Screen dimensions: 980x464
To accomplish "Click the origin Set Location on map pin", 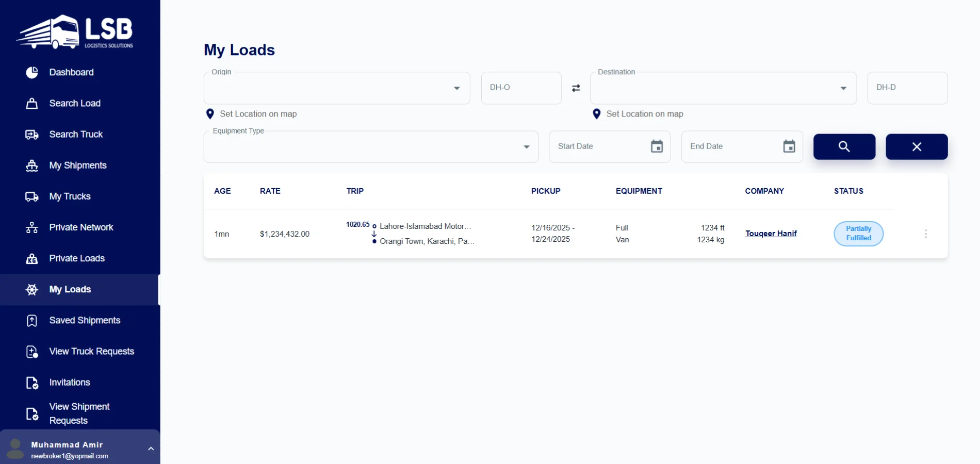I will click(x=210, y=114).
